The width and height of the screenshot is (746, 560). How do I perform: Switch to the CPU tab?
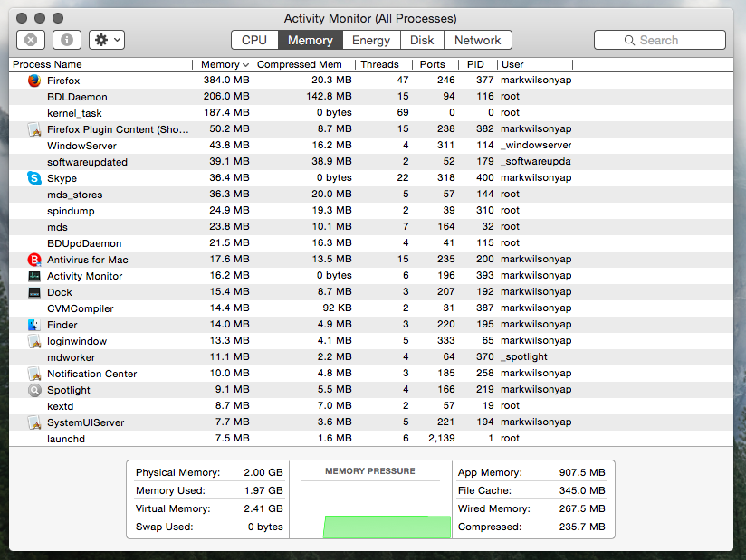click(254, 40)
